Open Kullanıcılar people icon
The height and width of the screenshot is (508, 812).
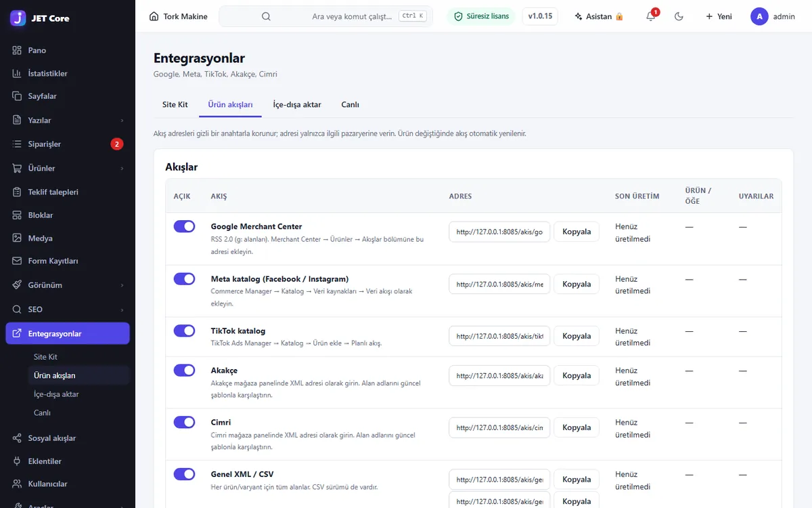click(x=17, y=484)
